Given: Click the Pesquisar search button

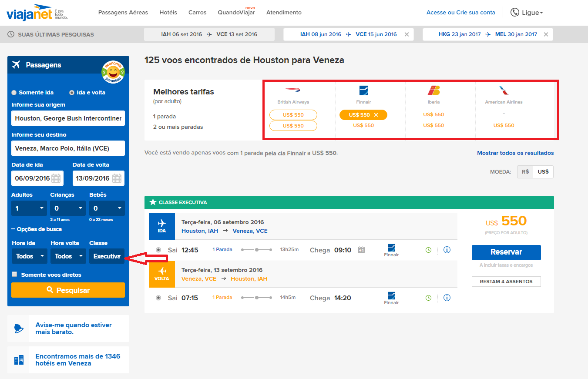Looking at the screenshot, I should pos(68,290).
